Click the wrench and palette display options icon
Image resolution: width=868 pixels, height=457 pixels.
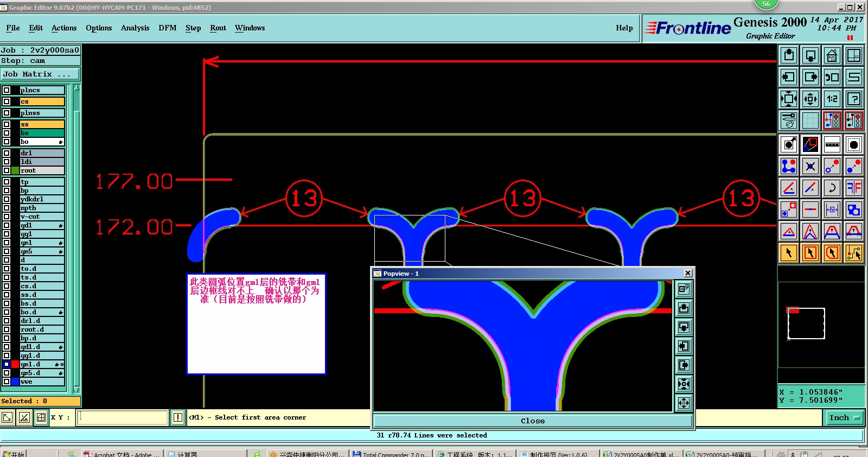[789, 120]
